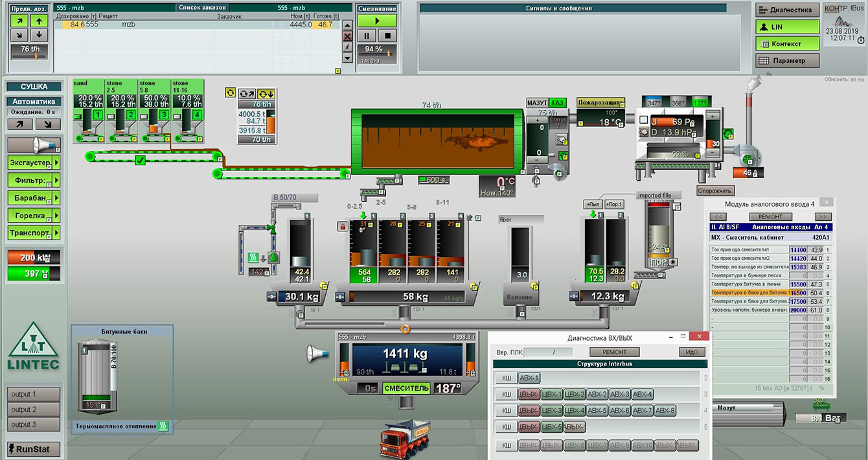Click the lock icon near hot bins
The height and width of the screenshot is (460, 868).
341,226
